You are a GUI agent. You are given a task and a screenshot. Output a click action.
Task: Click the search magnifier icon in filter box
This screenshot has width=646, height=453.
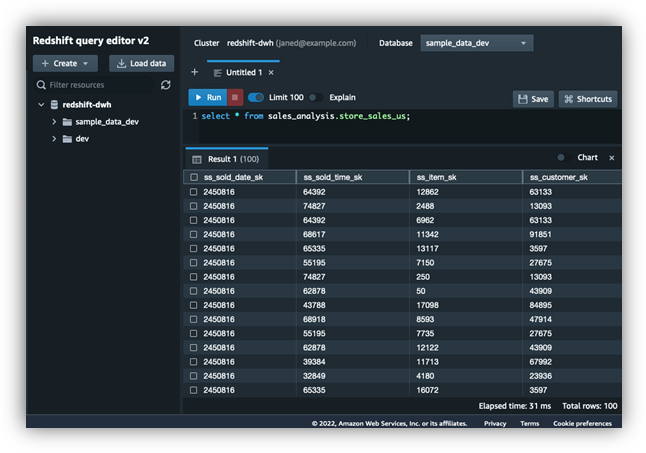41,85
